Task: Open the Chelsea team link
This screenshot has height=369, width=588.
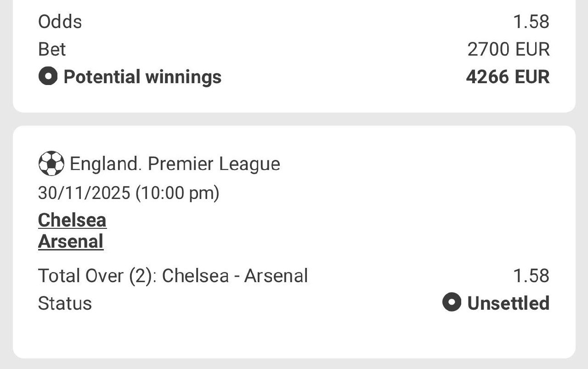Action: (x=72, y=220)
